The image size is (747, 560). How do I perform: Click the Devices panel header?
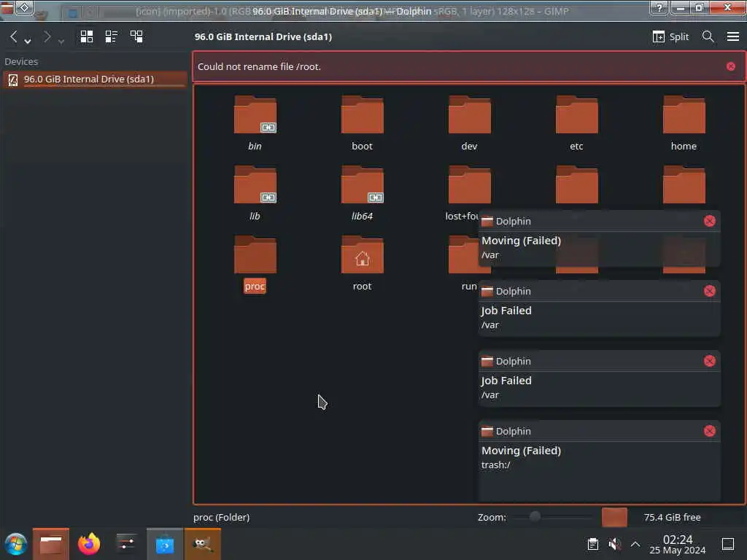(21, 61)
